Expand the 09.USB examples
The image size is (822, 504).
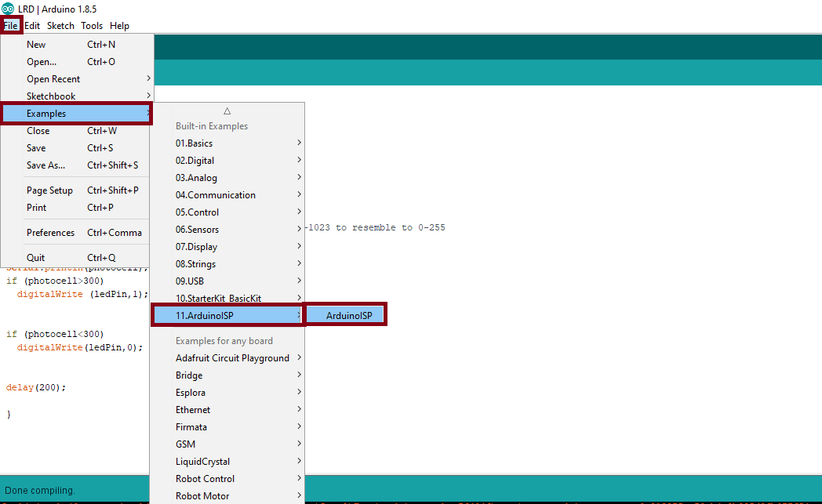tap(227, 282)
